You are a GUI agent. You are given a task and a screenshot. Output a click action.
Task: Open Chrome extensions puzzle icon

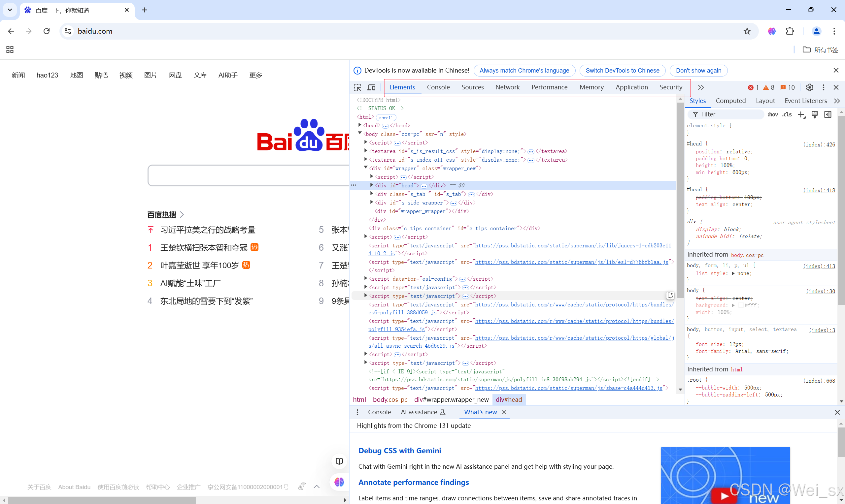coord(790,31)
